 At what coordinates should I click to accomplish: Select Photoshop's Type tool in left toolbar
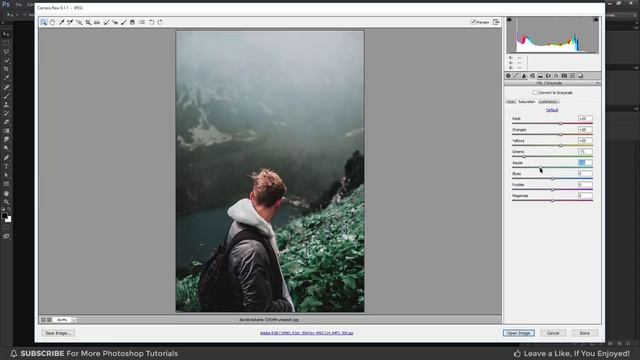pos(6,167)
